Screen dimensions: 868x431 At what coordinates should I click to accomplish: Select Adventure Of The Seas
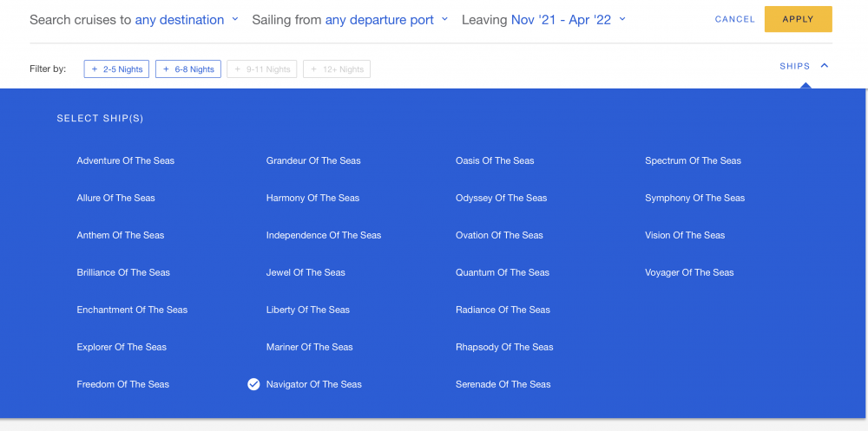coord(126,161)
